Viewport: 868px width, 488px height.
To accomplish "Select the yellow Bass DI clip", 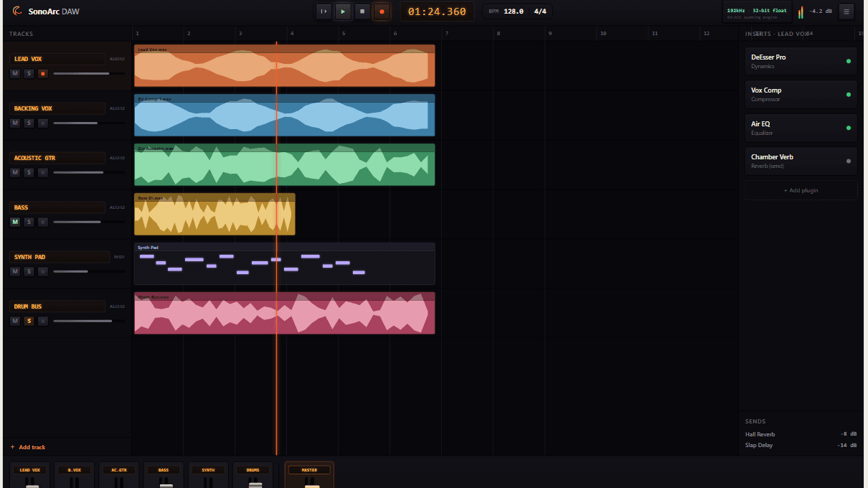I will pos(214,214).
